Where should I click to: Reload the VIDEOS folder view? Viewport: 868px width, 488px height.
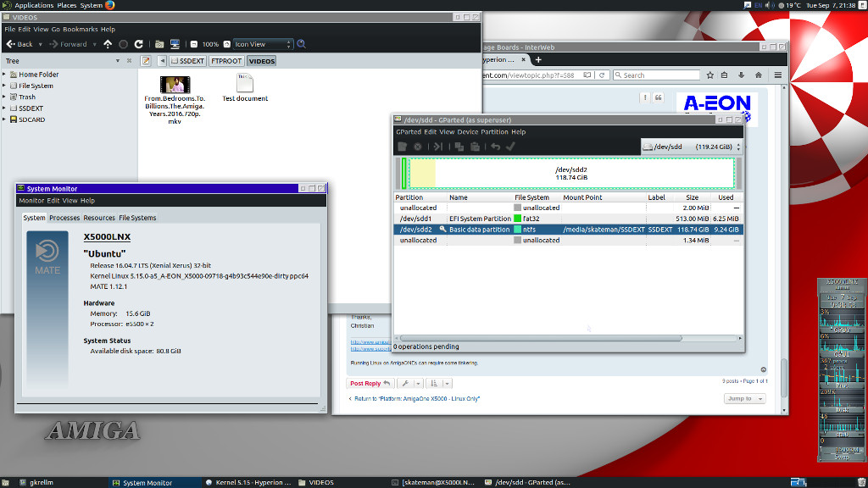pos(139,44)
